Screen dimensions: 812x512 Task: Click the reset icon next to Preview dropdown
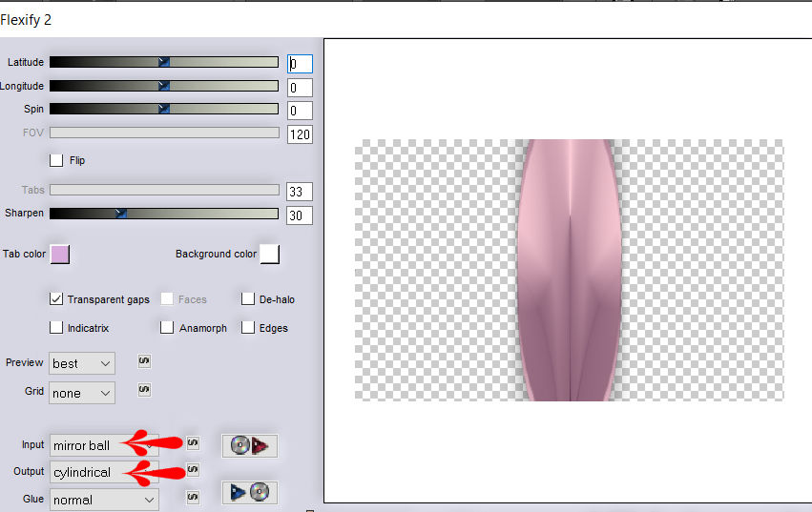[x=144, y=360]
